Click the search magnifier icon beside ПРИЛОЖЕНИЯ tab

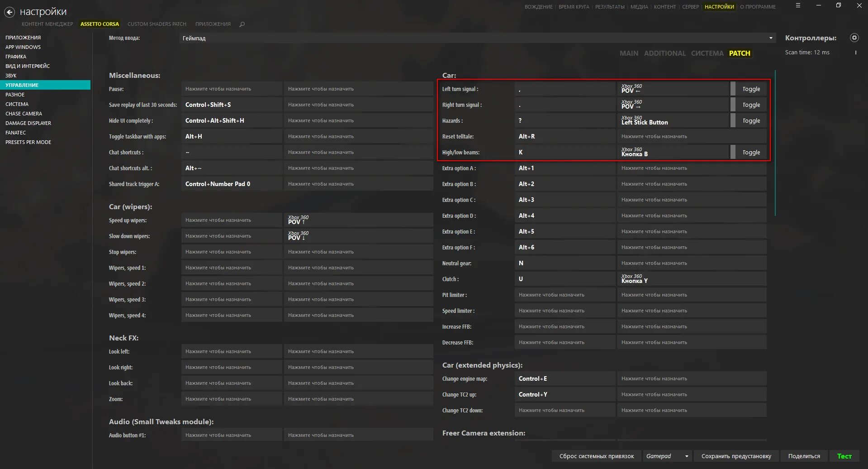(x=242, y=24)
